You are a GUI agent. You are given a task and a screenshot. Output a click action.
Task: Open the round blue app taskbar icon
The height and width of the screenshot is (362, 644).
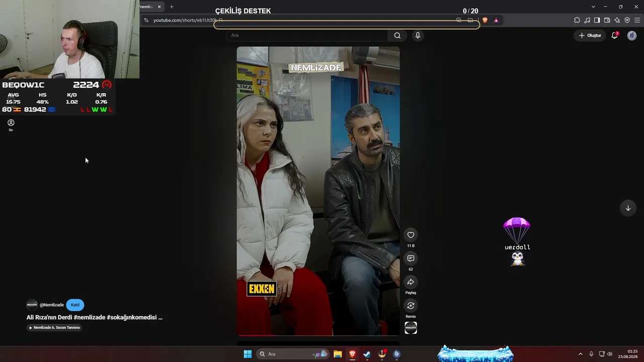[396, 354]
